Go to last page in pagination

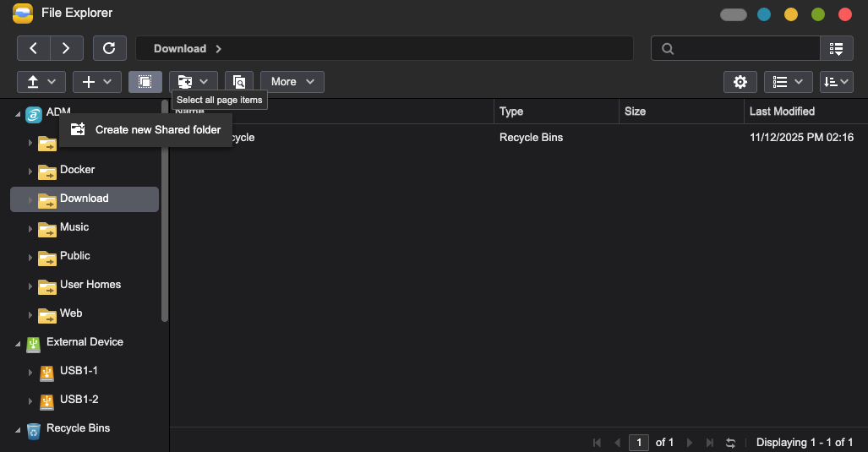[x=710, y=443]
